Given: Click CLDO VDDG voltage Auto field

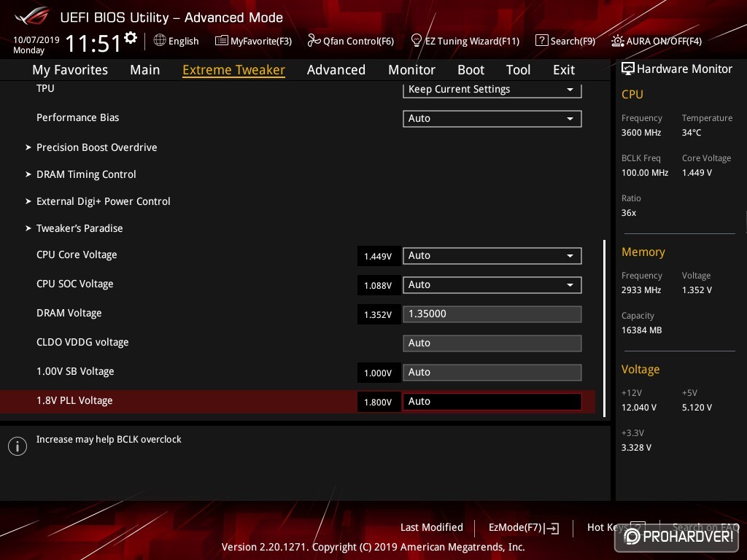Looking at the screenshot, I should 492,343.
